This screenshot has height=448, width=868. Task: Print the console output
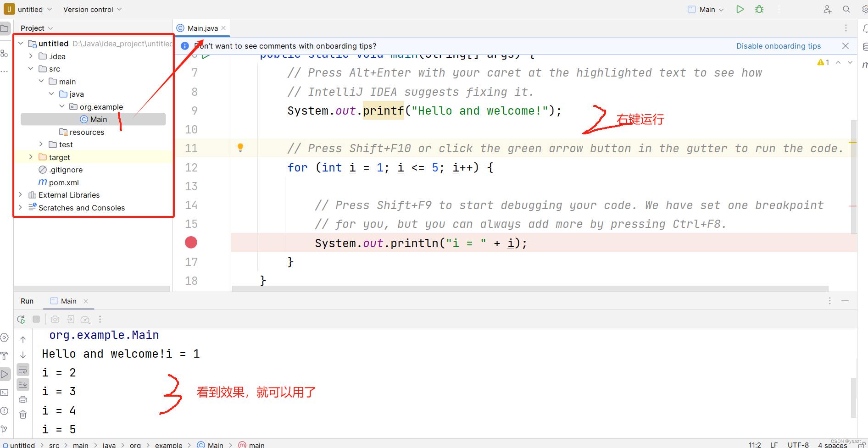click(23, 399)
